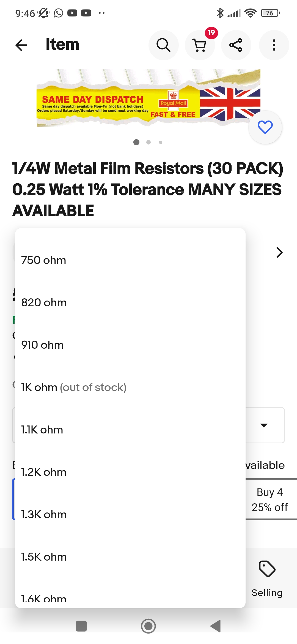Screen dimensions: 297x644
Task: Tap the back arrow icon
Action: pos(21,45)
